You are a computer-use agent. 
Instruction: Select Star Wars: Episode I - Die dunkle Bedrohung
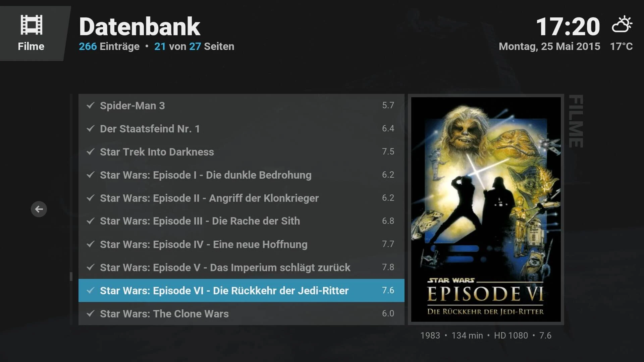(x=241, y=175)
